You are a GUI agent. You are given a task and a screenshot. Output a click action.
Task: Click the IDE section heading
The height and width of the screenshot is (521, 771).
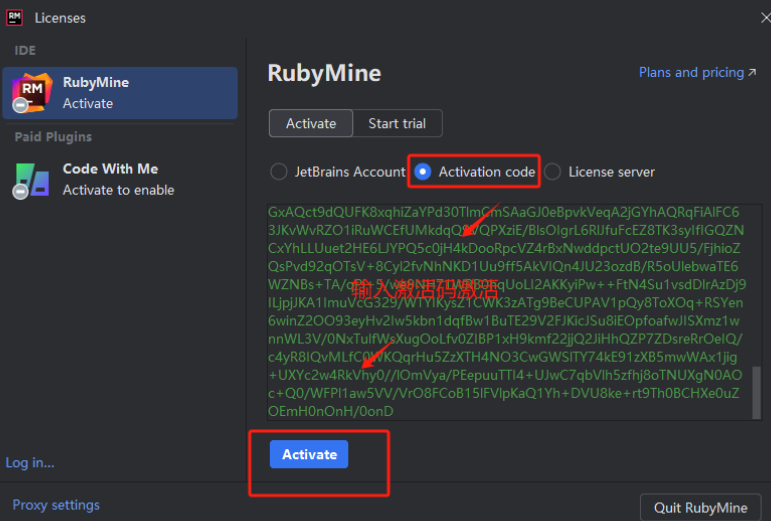coord(25,51)
